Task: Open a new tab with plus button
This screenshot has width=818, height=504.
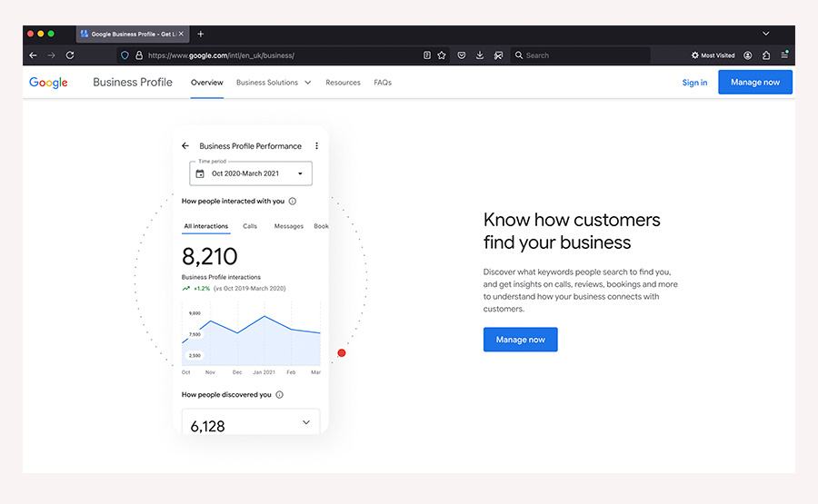Action: [x=200, y=34]
